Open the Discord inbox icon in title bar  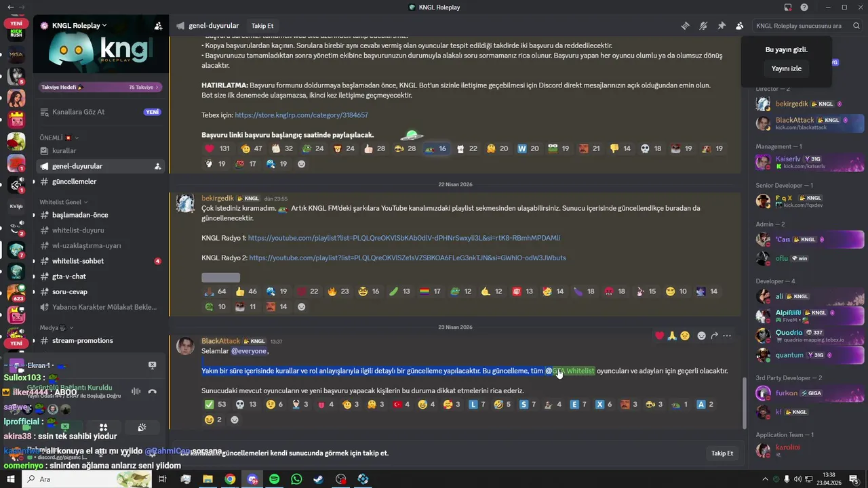pyautogui.click(x=788, y=7)
